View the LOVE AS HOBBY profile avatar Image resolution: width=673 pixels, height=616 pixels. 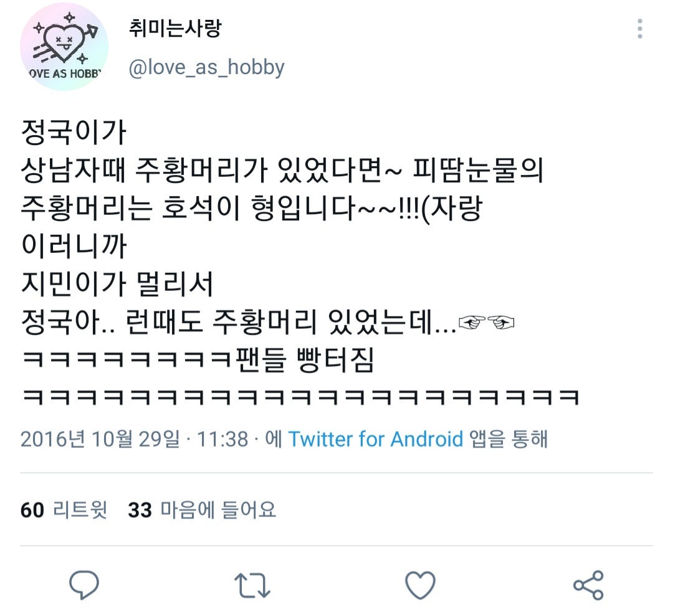[64, 47]
